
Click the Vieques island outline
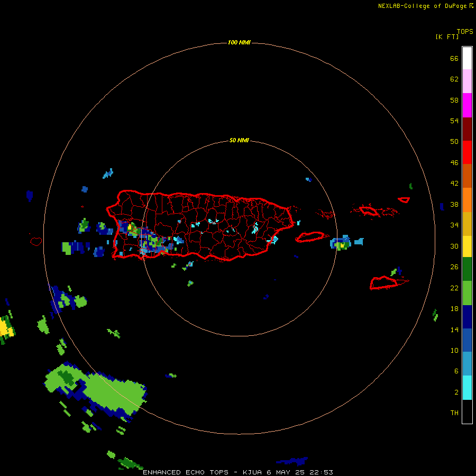coord(312,236)
